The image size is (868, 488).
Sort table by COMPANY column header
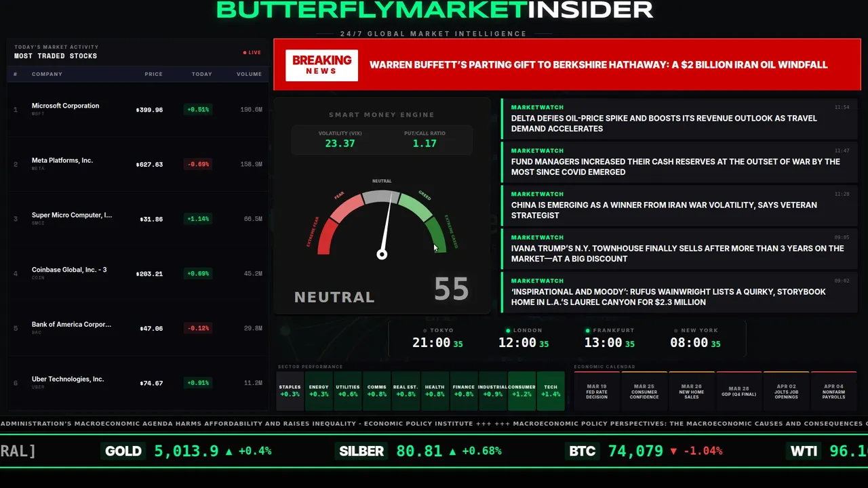point(47,74)
